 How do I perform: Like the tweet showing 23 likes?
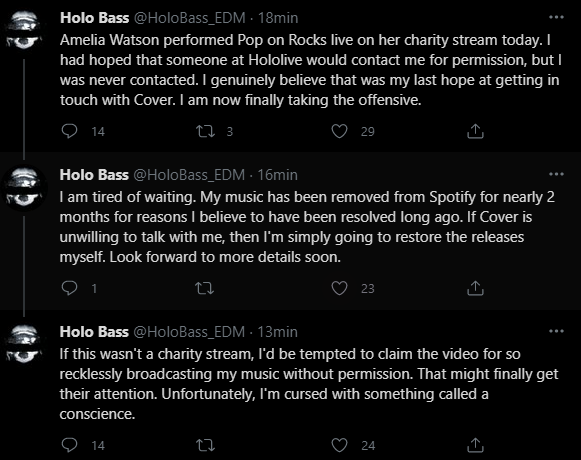339,288
